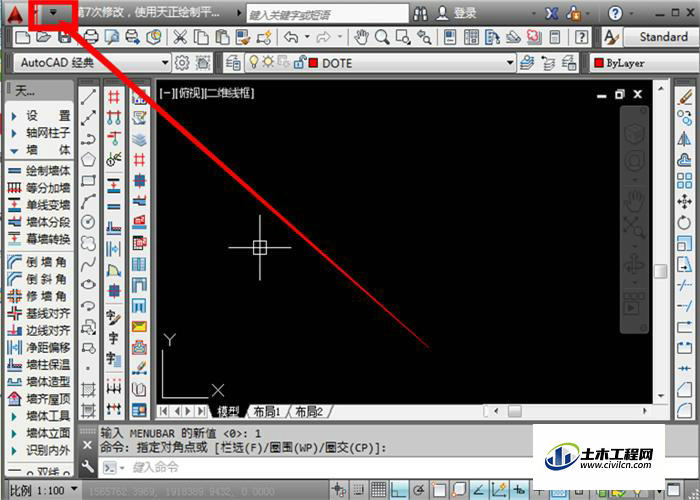Open the ByLayer color dropdown
Image resolution: width=700 pixels, height=500 pixels.
click(x=645, y=63)
